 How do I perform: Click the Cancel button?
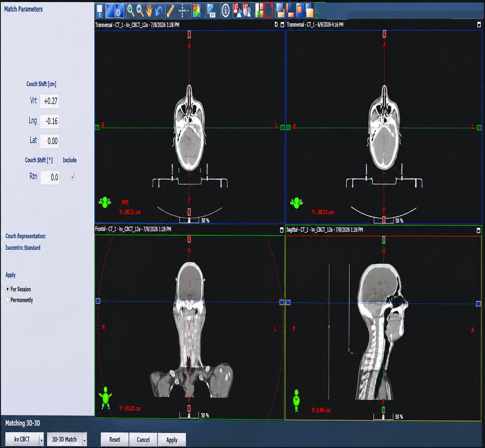[143, 440]
